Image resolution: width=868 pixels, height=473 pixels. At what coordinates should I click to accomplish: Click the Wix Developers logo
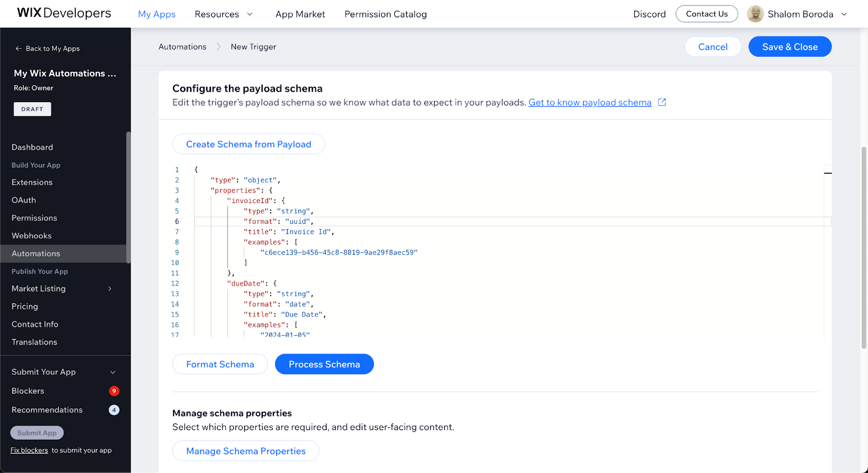(x=64, y=13)
